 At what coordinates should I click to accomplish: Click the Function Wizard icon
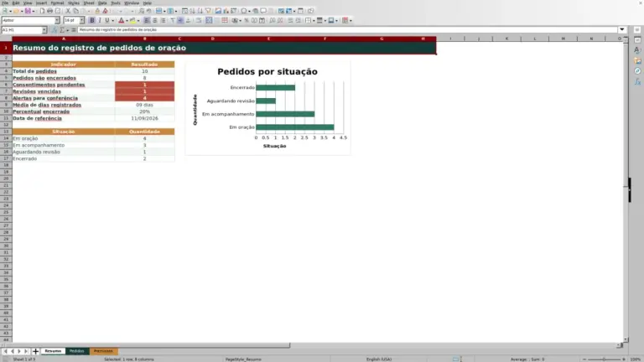click(54, 29)
